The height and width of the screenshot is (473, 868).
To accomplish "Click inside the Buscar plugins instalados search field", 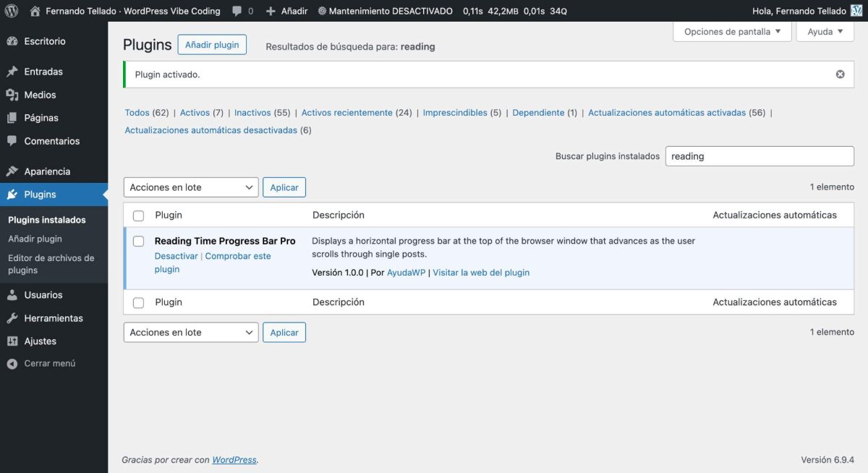I will [x=759, y=155].
